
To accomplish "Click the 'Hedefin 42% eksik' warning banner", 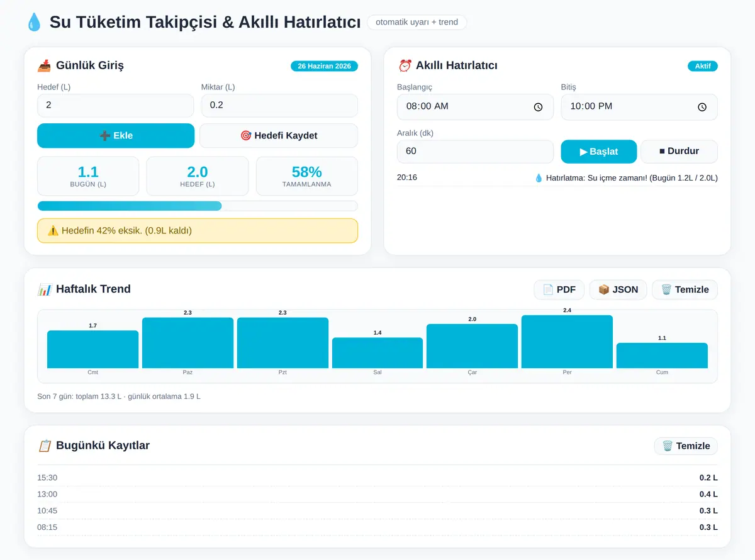I will (198, 231).
